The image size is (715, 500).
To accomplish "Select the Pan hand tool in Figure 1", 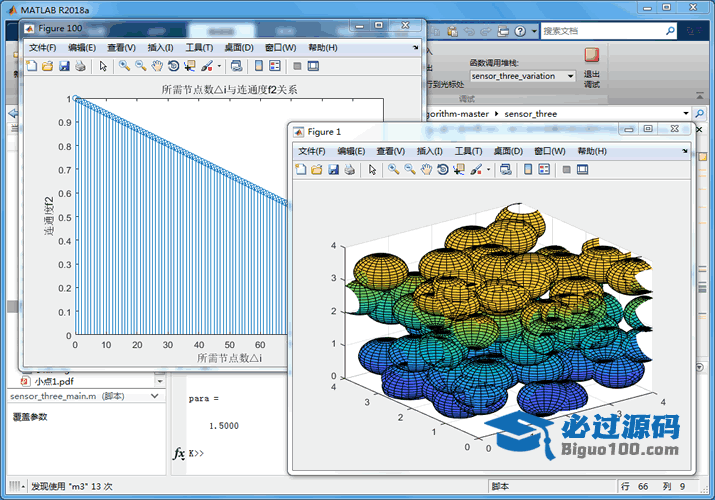I will (427, 170).
